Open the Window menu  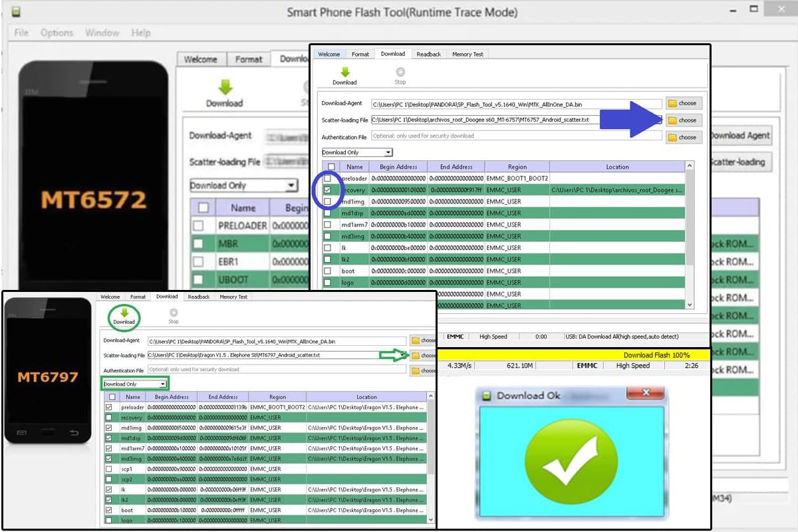pos(102,33)
